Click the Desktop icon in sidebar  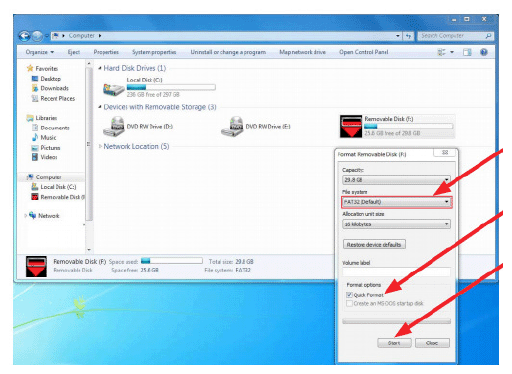point(35,79)
